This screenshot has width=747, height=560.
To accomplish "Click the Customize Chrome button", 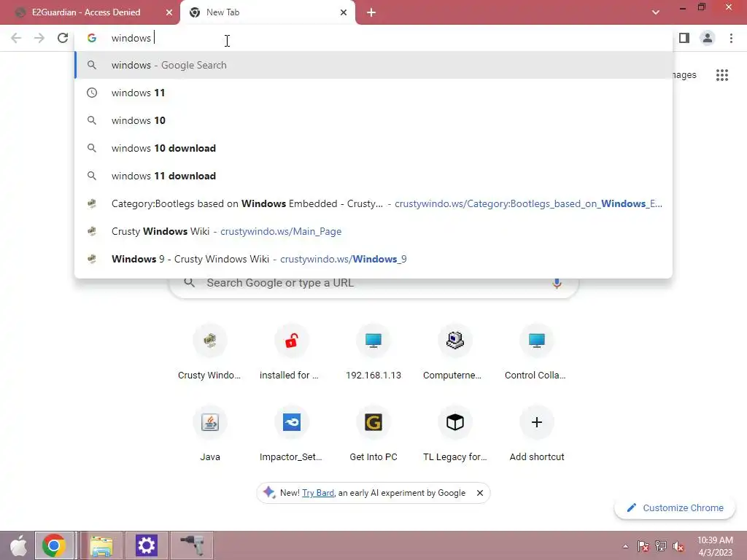I will pyautogui.click(x=675, y=508).
